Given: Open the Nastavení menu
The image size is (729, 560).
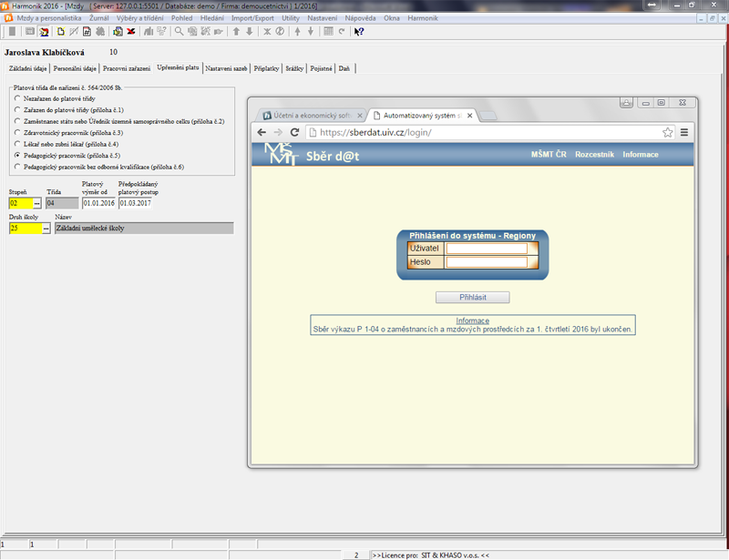Looking at the screenshot, I should (323, 18).
